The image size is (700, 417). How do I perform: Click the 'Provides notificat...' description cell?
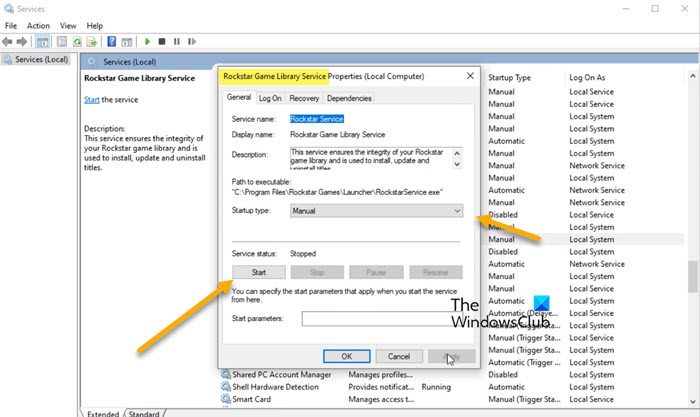(x=381, y=387)
